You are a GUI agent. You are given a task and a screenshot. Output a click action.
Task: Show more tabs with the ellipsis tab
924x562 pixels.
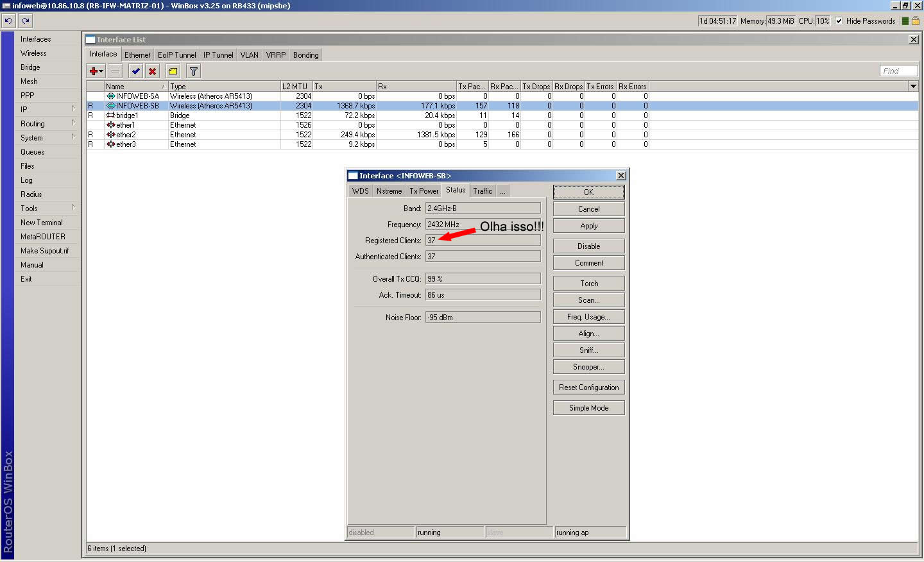click(502, 191)
